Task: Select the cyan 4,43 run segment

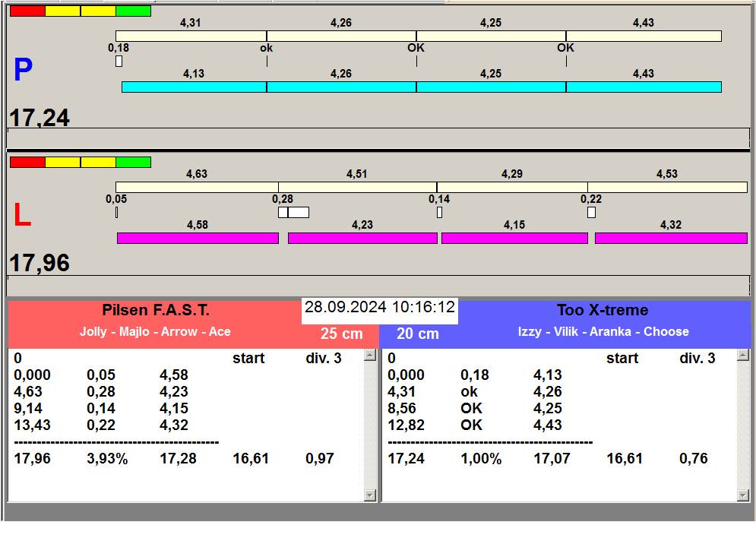Action: point(644,87)
